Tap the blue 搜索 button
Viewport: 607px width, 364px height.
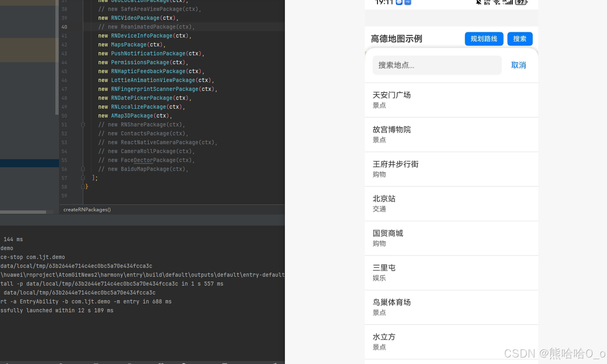click(x=520, y=39)
